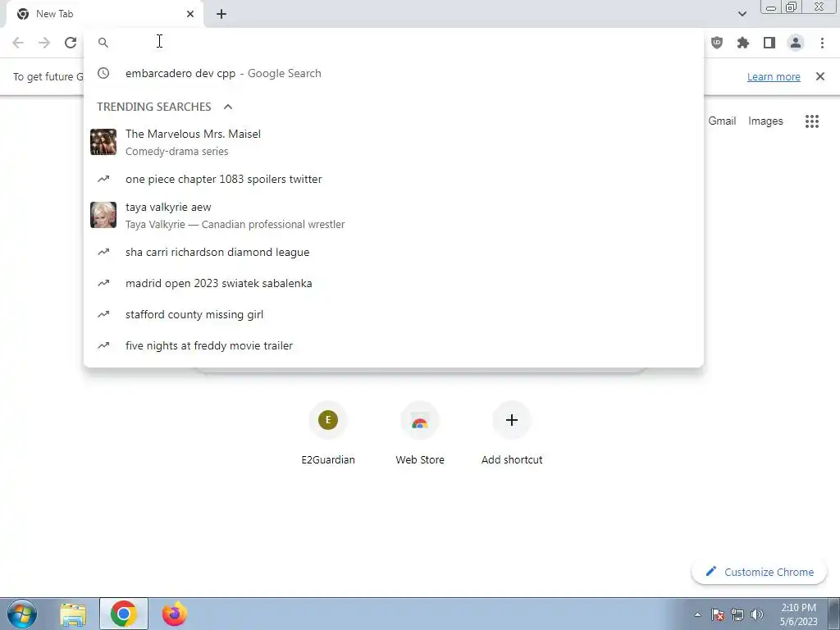Click the search magnifier icon in omnibox

(103, 43)
